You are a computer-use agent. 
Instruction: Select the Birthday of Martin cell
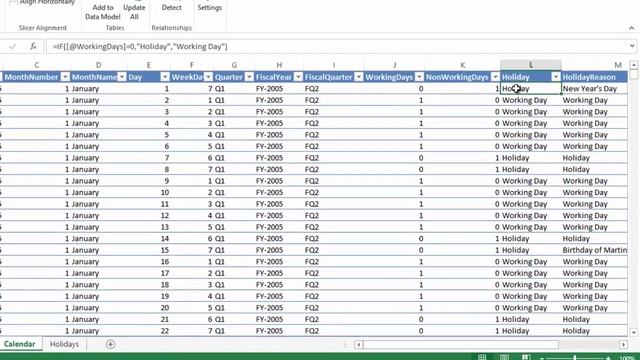pos(594,250)
